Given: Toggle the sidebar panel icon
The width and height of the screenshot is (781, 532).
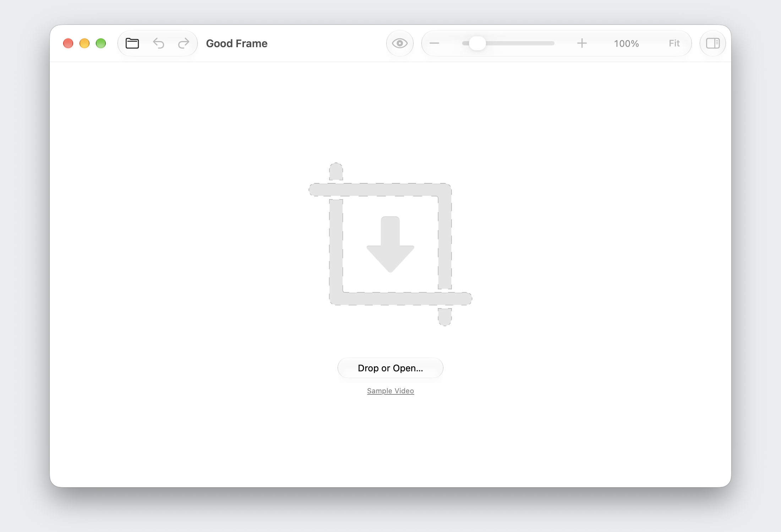Looking at the screenshot, I should (713, 43).
